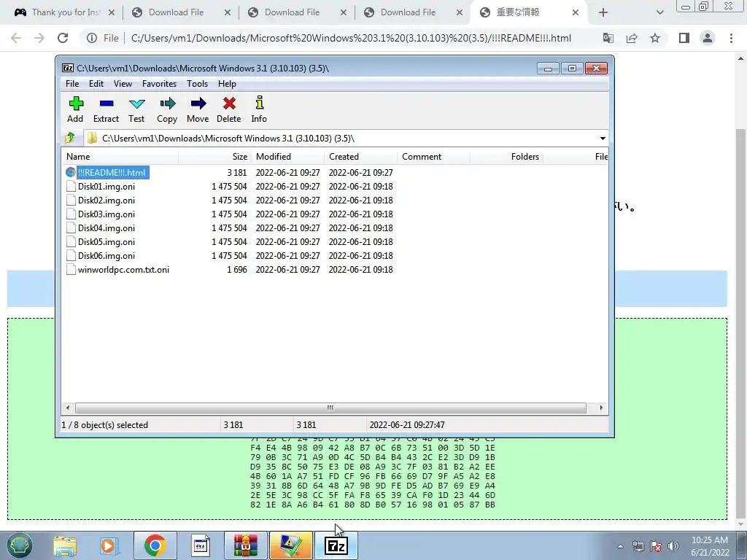Click the Extract toolbar icon
The width and height of the screenshot is (747, 560).
coord(106,109)
